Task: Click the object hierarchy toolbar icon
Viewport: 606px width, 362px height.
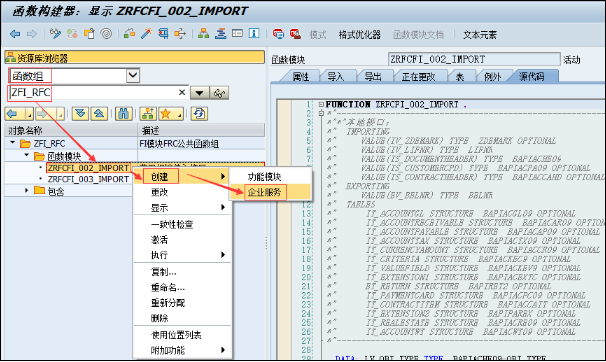Action: tap(203, 34)
